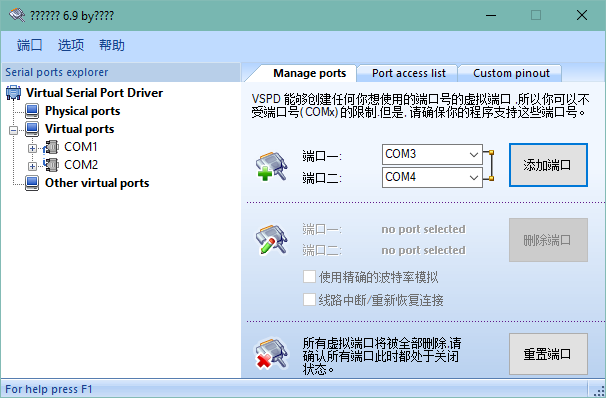Select Physical ports in the tree
Image resolution: width=606 pixels, height=398 pixels.
(x=82, y=111)
